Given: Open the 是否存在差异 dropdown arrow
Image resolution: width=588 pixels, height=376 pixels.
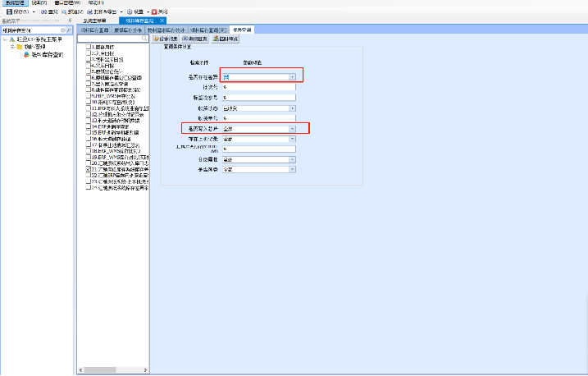Looking at the screenshot, I should (292, 77).
